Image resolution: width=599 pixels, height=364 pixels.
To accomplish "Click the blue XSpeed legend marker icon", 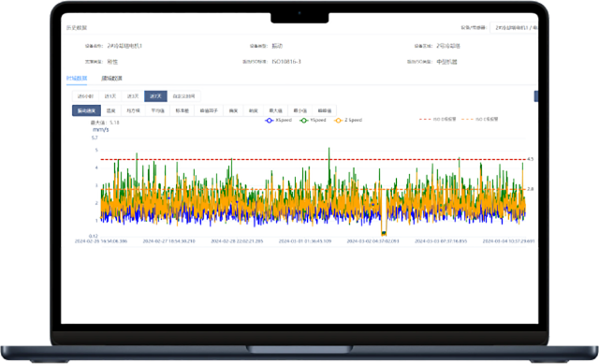I will click(269, 121).
